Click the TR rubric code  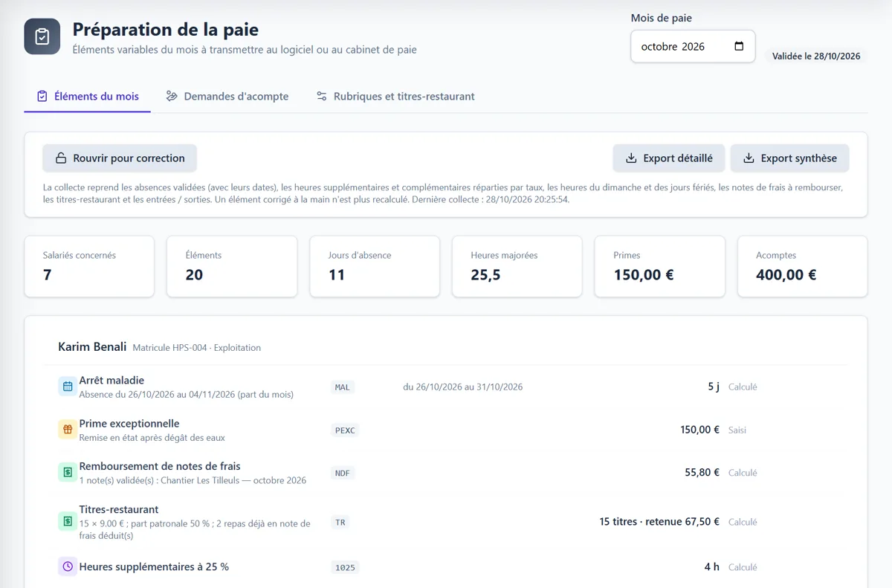coord(340,523)
